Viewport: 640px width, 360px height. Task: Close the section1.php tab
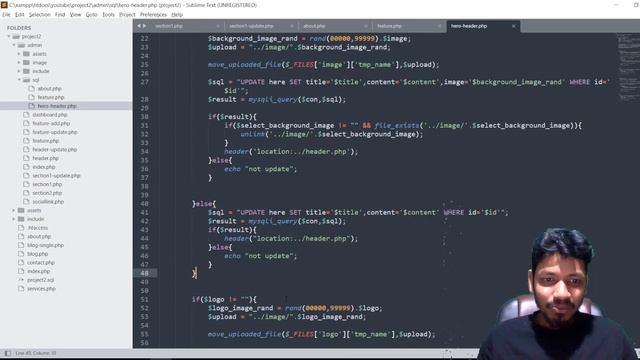218,26
